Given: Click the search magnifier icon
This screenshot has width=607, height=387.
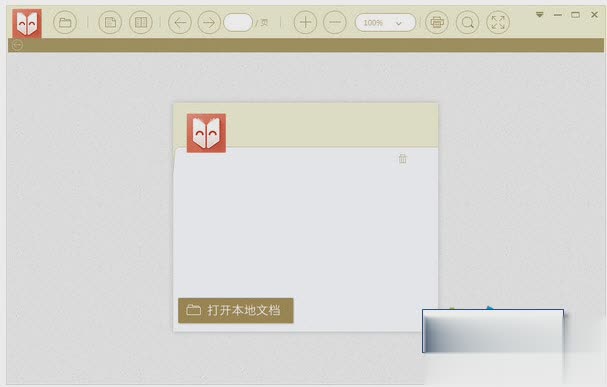Looking at the screenshot, I should point(467,22).
